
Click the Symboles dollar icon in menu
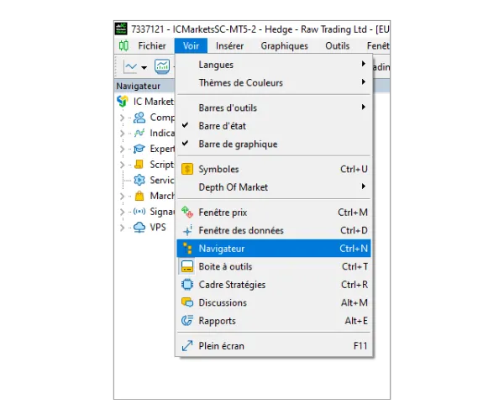pyautogui.click(x=187, y=169)
